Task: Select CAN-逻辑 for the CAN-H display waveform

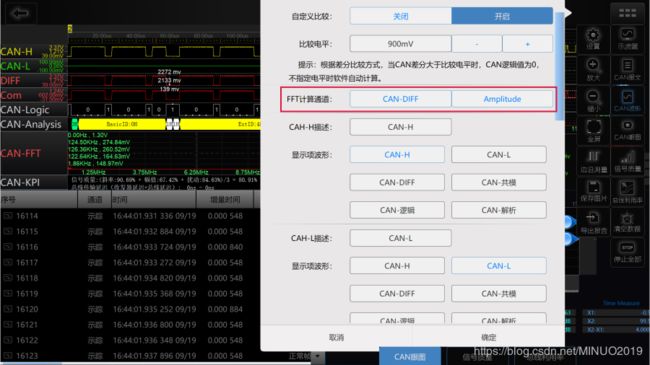Action: pos(397,210)
